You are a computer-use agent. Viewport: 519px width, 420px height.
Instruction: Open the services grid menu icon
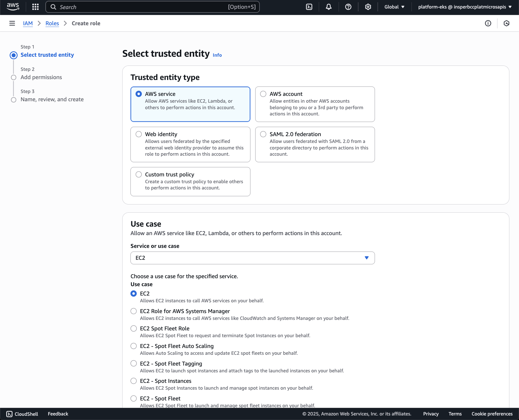coord(35,7)
